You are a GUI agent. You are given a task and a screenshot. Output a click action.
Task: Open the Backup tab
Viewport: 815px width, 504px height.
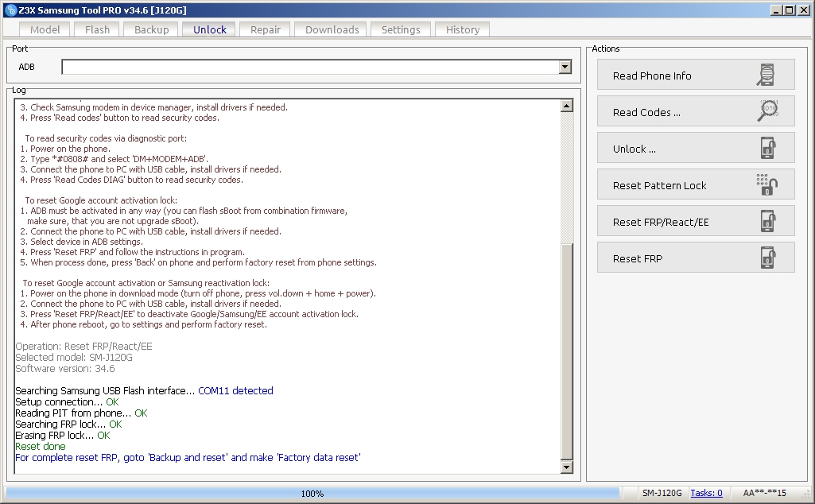coord(151,29)
